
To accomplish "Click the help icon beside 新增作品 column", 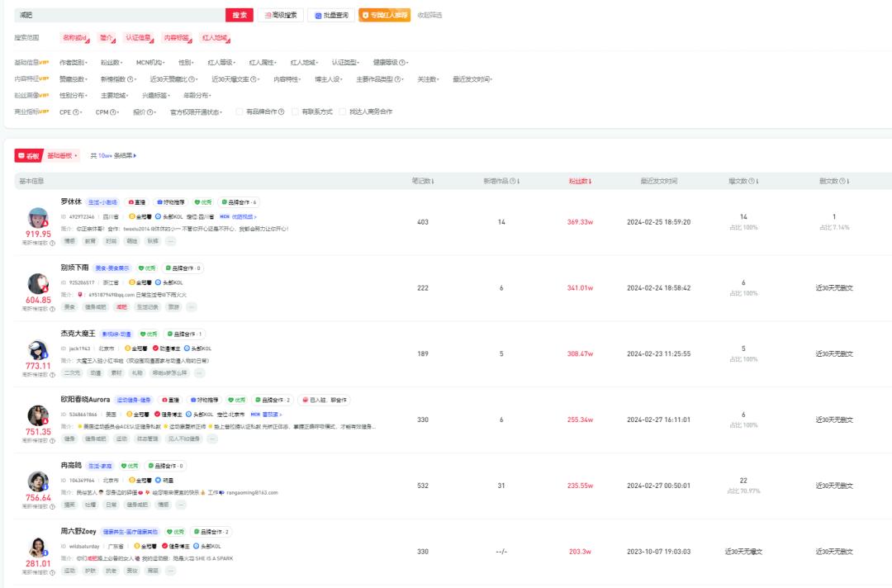I will coord(514,181).
